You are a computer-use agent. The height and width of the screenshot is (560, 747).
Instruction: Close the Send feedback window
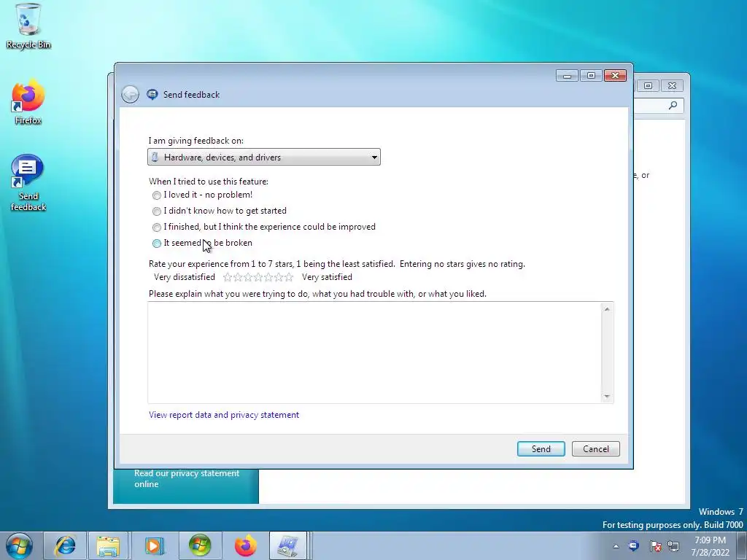[x=615, y=76]
